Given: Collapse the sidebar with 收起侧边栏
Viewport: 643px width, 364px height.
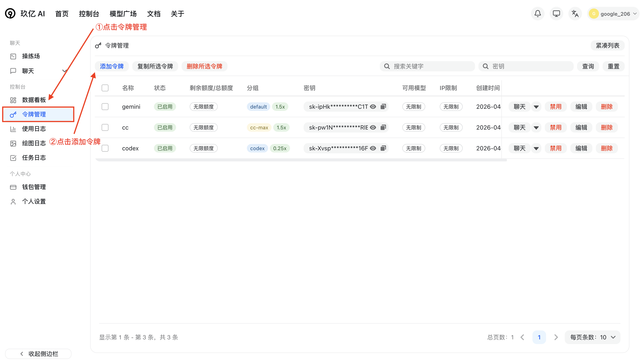Looking at the screenshot, I should tap(38, 354).
